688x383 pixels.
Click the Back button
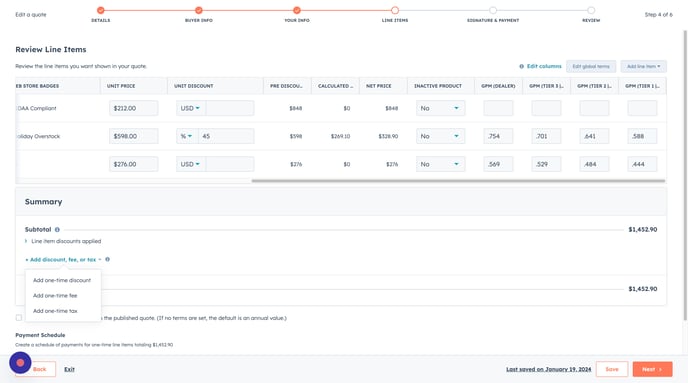pyautogui.click(x=39, y=369)
